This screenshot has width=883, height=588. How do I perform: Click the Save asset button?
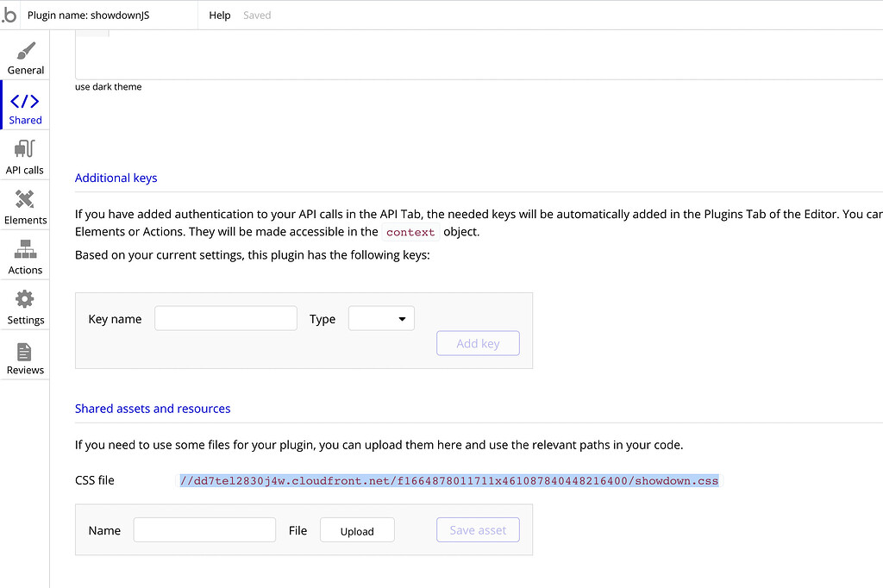click(x=478, y=529)
